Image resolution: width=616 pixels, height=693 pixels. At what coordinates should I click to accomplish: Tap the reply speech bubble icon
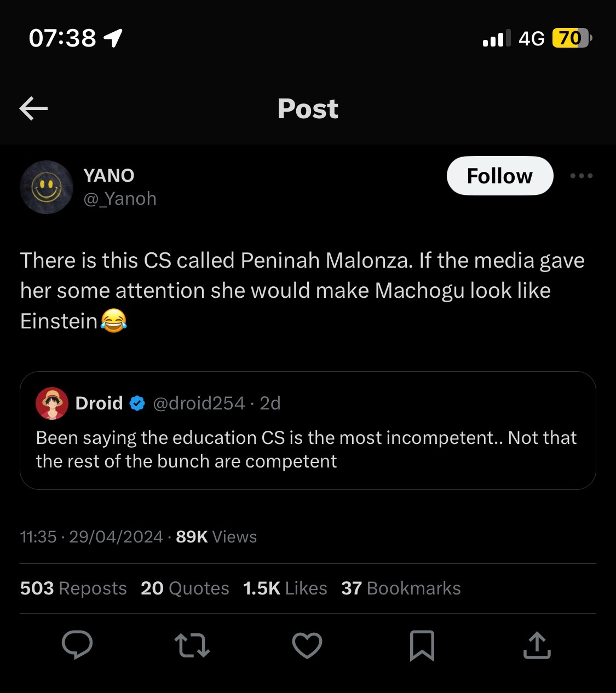77,644
